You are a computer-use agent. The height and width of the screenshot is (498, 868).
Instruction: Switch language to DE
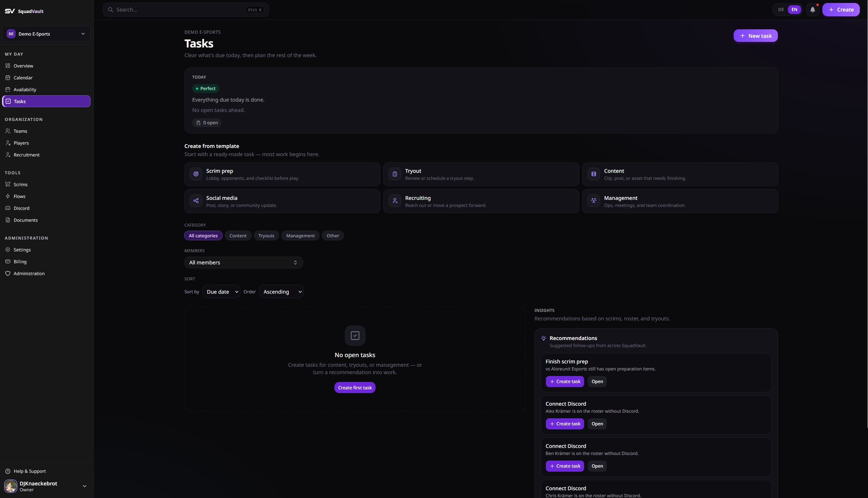click(781, 10)
